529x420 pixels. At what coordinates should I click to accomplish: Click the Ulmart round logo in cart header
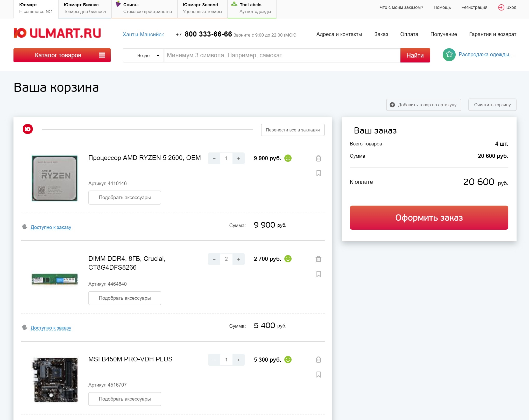(x=28, y=129)
